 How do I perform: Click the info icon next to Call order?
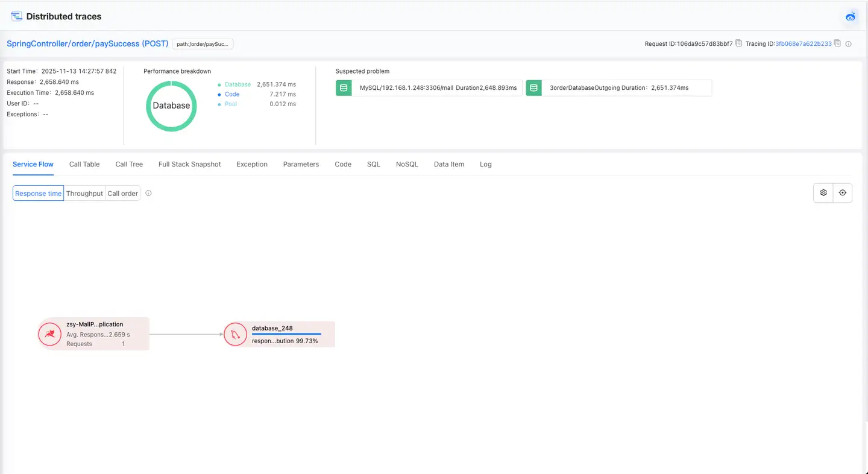pyautogui.click(x=148, y=194)
